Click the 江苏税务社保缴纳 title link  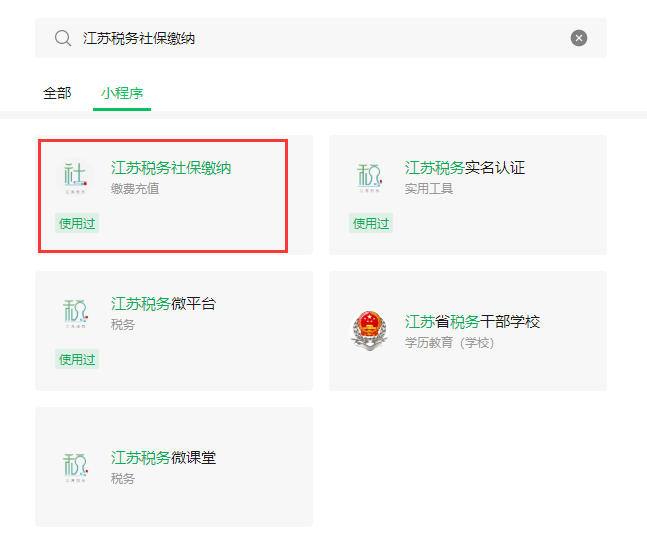point(171,168)
